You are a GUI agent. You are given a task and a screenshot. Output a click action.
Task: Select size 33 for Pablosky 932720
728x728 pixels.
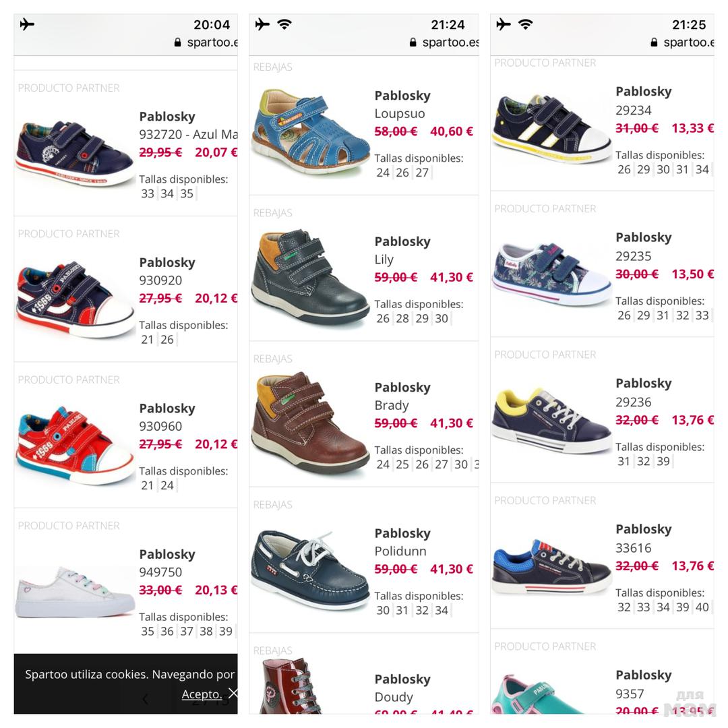point(148,194)
